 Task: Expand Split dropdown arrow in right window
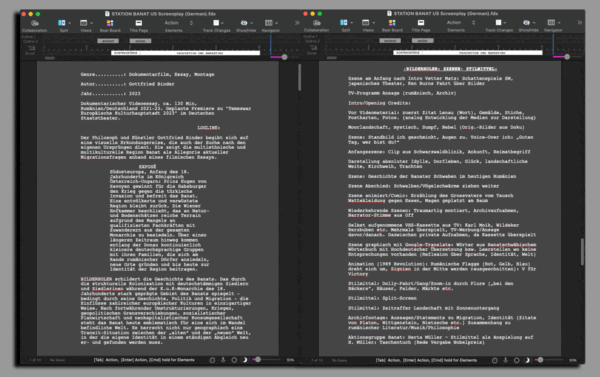click(351, 23)
